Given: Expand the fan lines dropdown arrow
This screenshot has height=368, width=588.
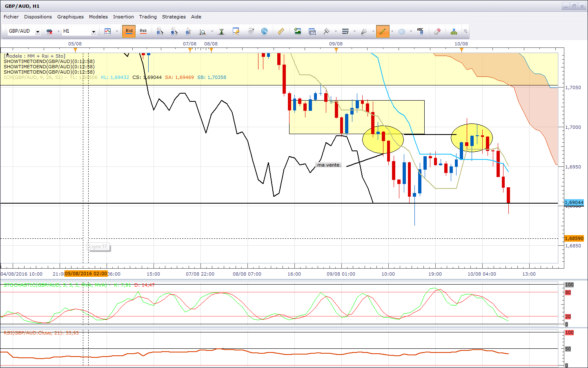Looking at the screenshot, I should 373,31.
